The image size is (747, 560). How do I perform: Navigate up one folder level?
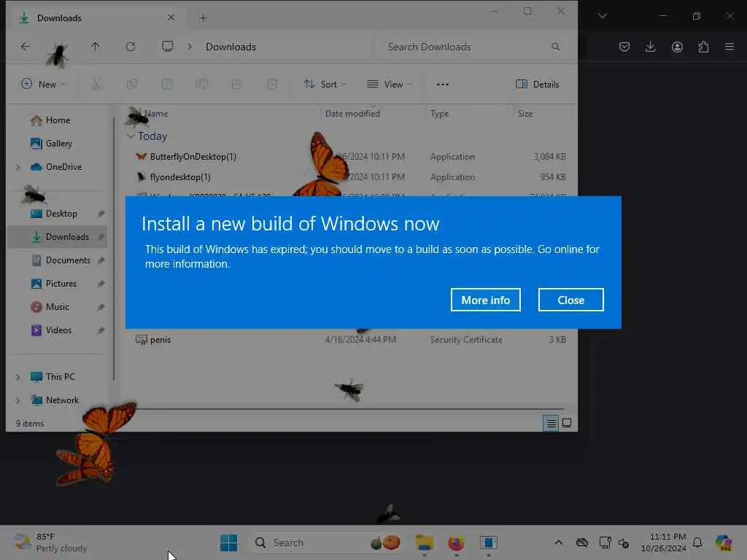pyautogui.click(x=96, y=47)
